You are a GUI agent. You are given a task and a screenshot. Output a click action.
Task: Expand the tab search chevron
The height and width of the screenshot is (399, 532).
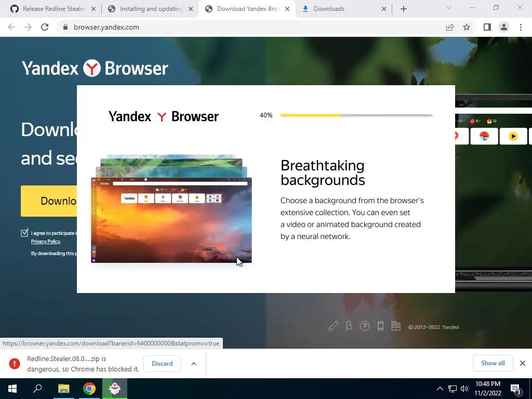[x=448, y=7]
